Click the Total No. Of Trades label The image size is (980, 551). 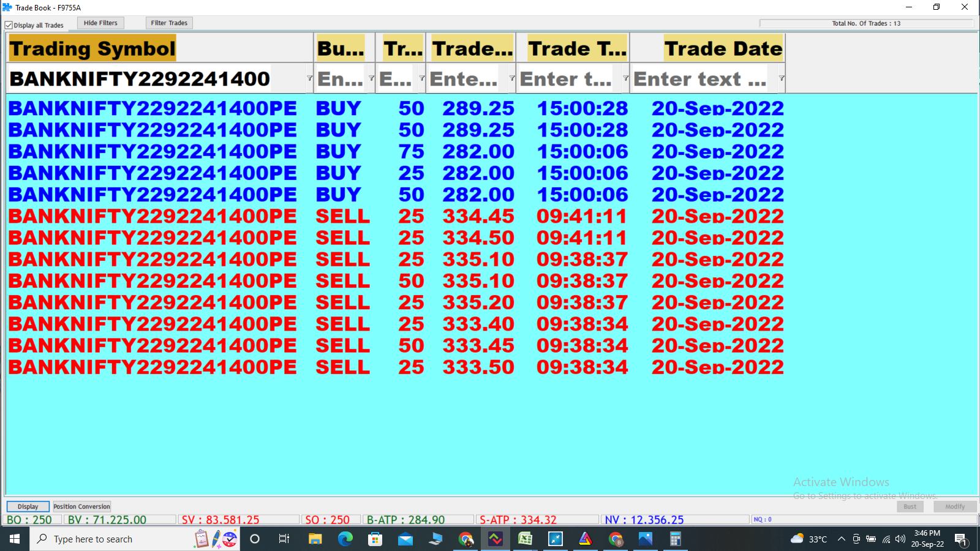[x=866, y=23]
